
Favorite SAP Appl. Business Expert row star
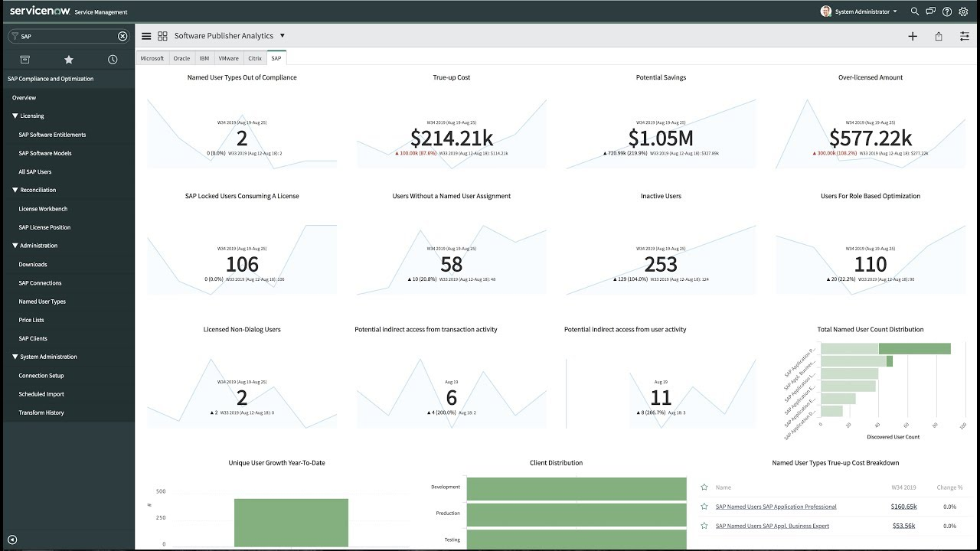[x=704, y=526]
